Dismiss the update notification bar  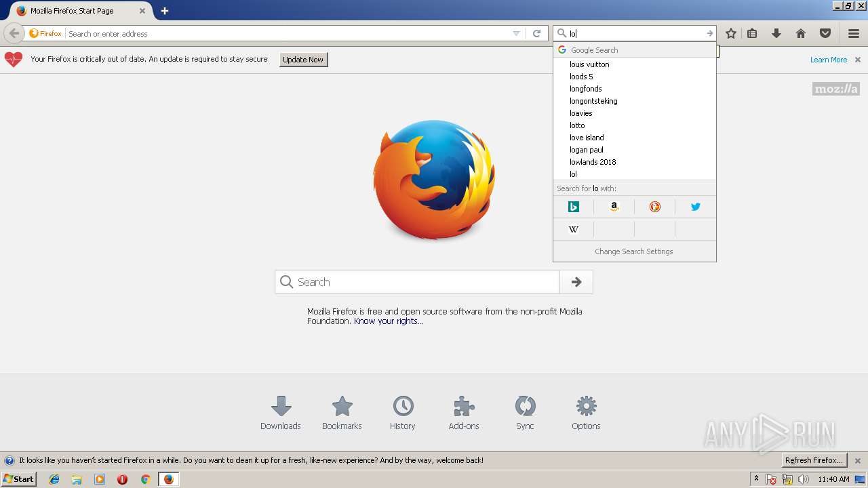pos(858,60)
